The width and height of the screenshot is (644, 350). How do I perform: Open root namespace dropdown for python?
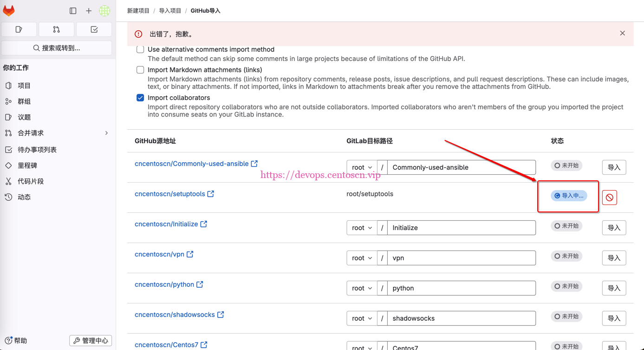[x=362, y=288]
